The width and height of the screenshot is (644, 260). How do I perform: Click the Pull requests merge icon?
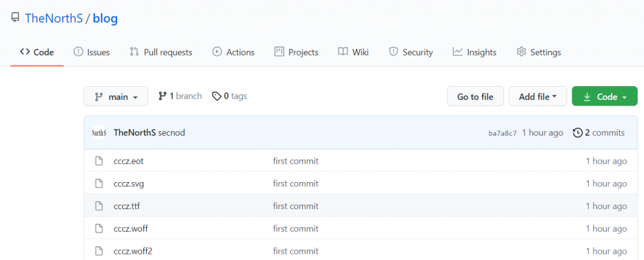[x=134, y=51]
